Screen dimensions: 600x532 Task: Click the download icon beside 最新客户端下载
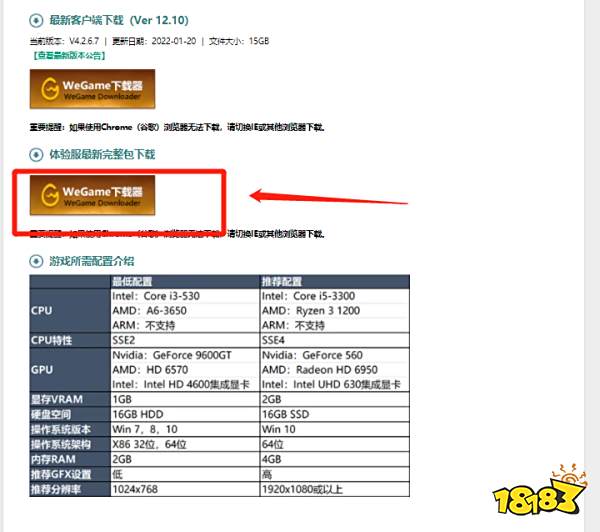[x=36, y=20]
